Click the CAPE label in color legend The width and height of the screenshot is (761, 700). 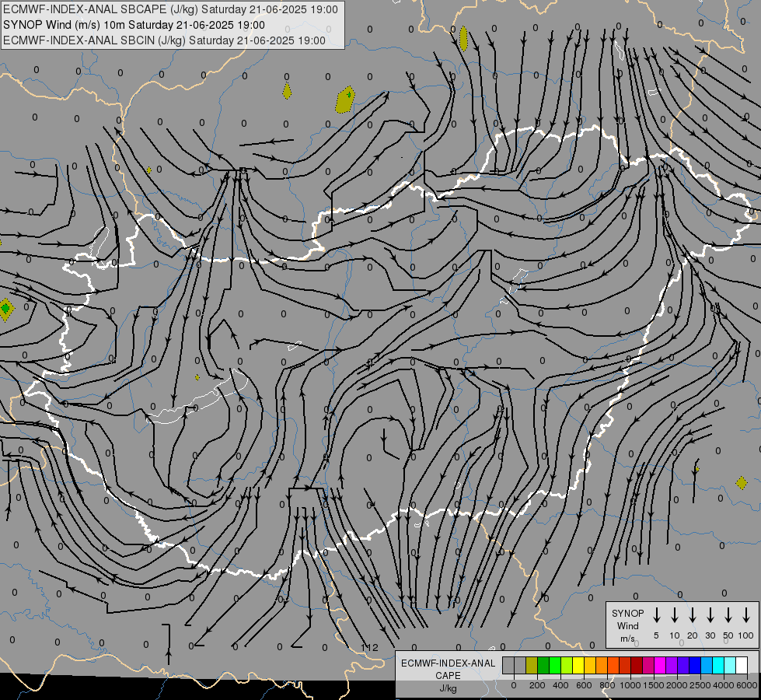pyautogui.click(x=448, y=676)
